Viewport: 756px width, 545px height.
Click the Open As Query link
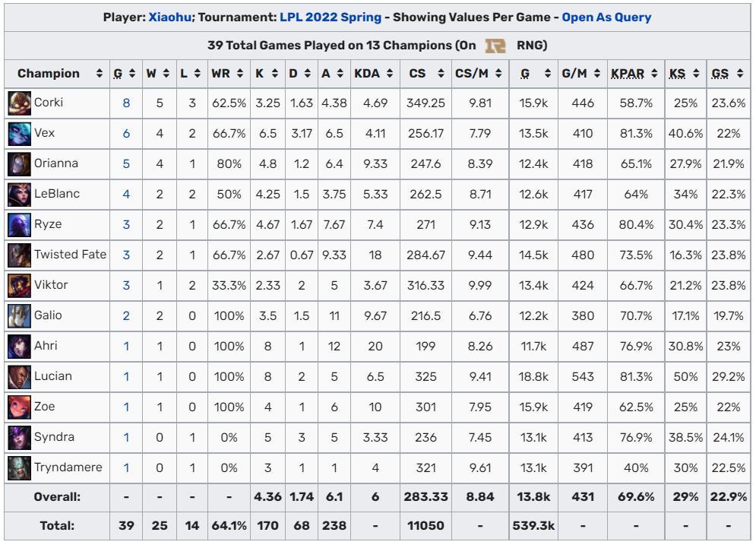pos(606,17)
